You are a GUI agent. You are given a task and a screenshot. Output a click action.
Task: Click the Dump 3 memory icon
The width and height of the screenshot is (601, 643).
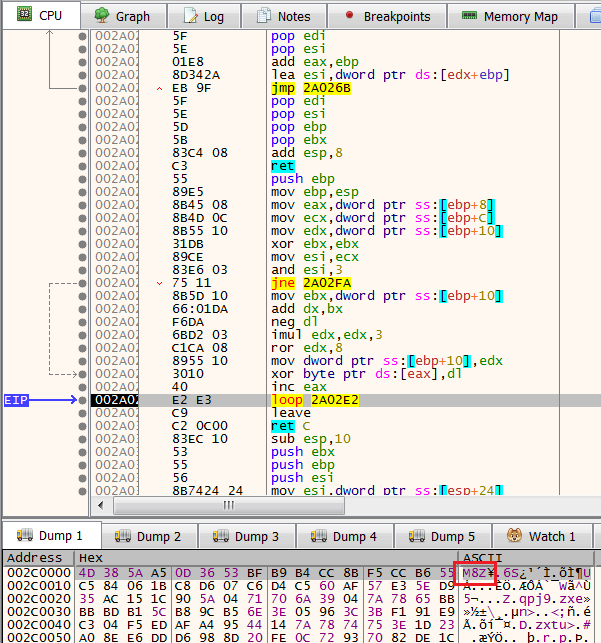(x=221, y=536)
